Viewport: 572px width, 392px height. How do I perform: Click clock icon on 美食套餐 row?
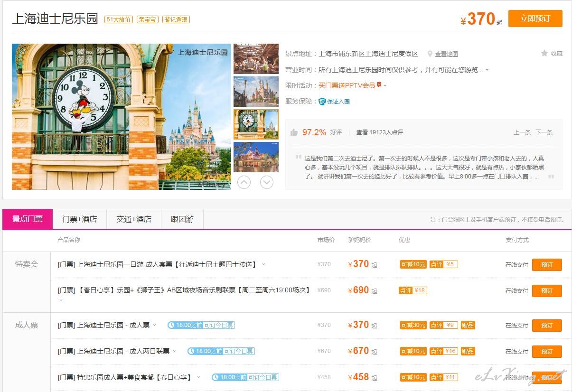pos(216,377)
